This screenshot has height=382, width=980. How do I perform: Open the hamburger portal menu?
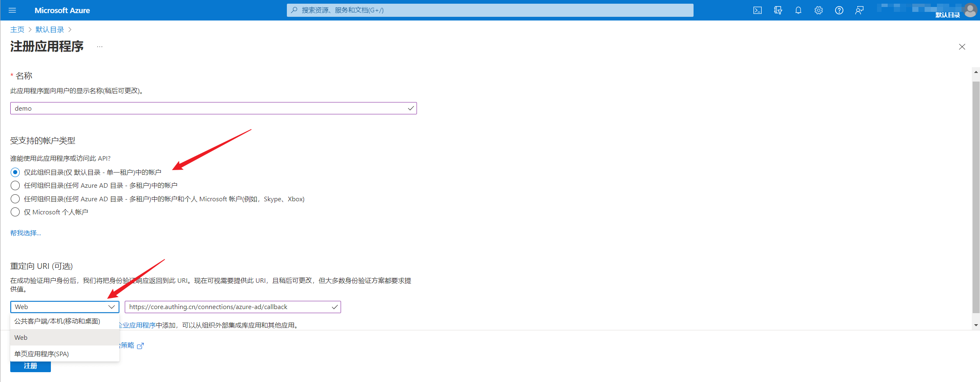12,10
